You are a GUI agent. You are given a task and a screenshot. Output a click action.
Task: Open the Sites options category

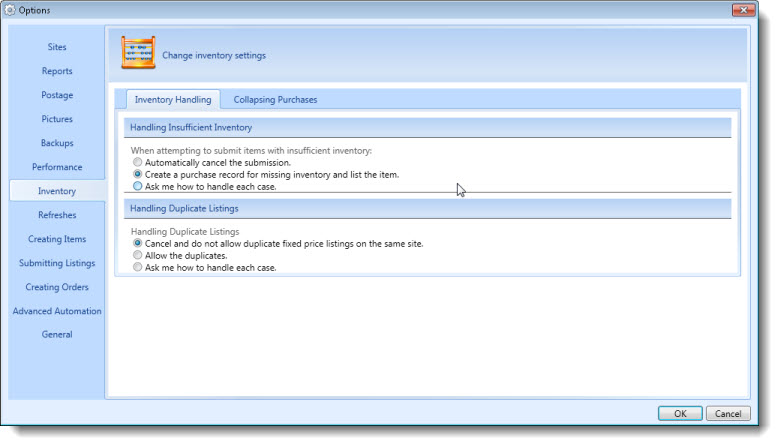(x=57, y=47)
